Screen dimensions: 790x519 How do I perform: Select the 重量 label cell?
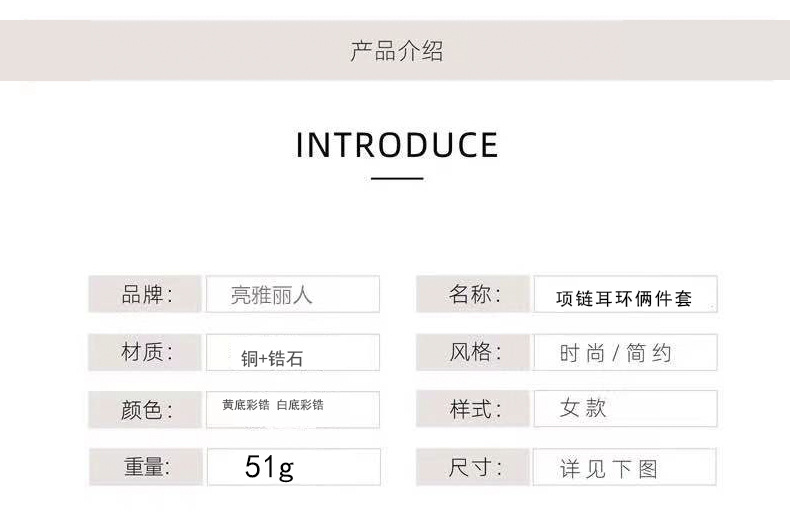[146, 467]
